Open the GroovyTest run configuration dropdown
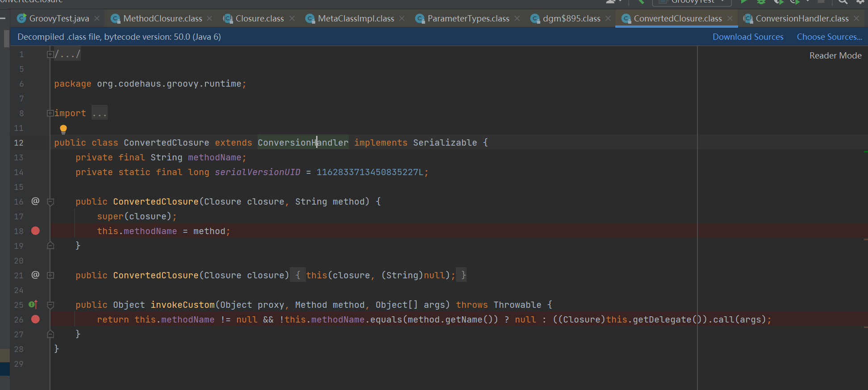The image size is (868, 390). tap(692, 2)
